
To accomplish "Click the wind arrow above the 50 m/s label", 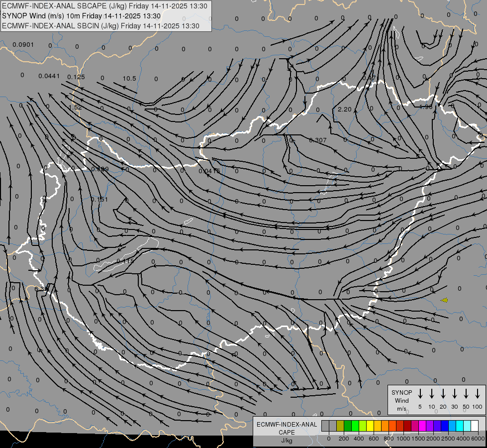I will 466,393.
